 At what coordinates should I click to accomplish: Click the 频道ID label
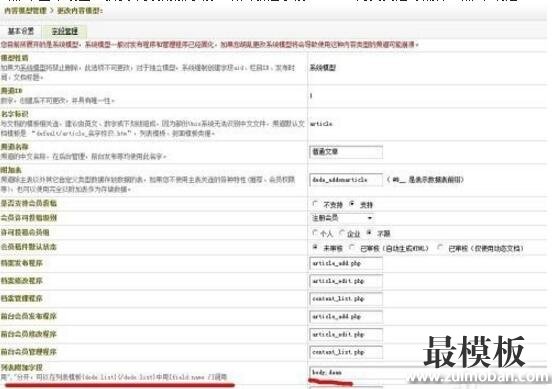[11, 91]
